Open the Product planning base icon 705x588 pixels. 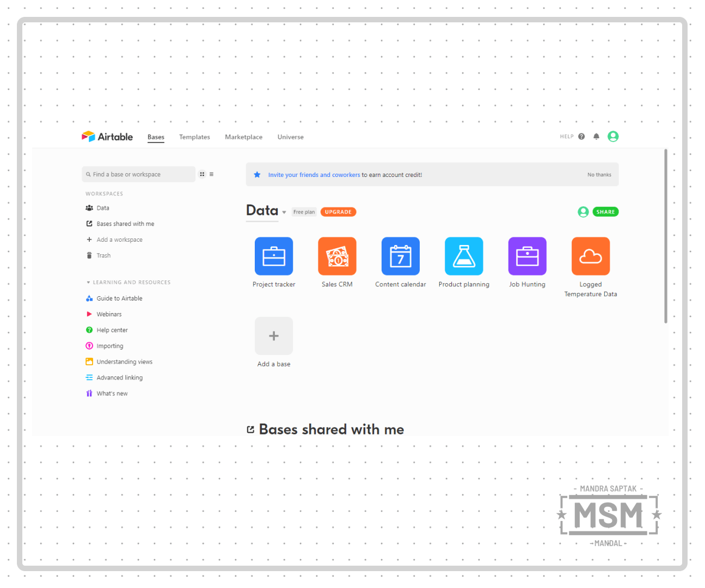464,256
